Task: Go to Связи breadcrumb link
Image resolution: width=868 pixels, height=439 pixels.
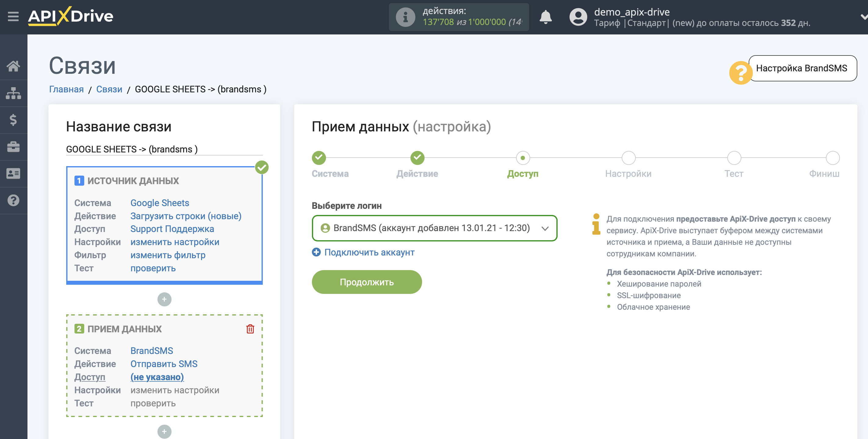Action: (109, 89)
